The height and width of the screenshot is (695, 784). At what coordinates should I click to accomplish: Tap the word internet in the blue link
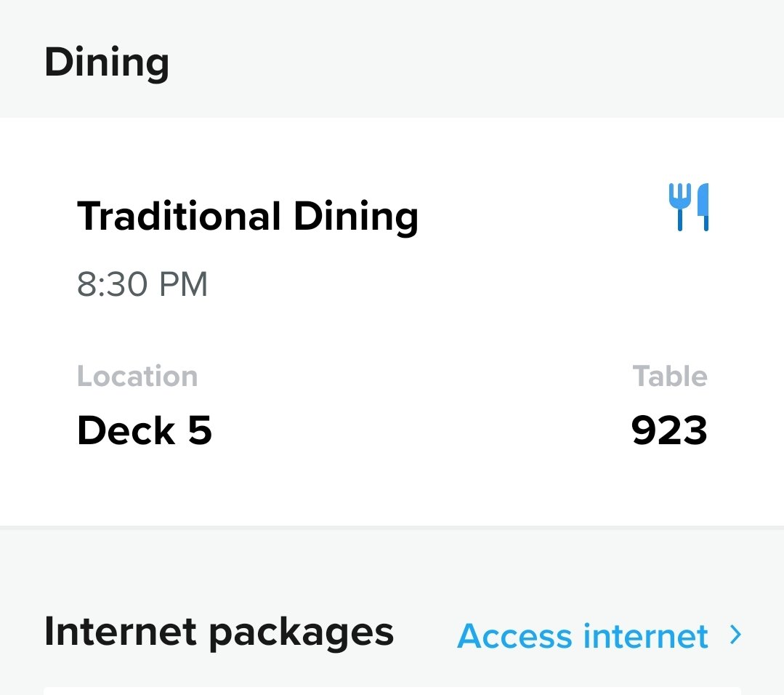(646, 636)
